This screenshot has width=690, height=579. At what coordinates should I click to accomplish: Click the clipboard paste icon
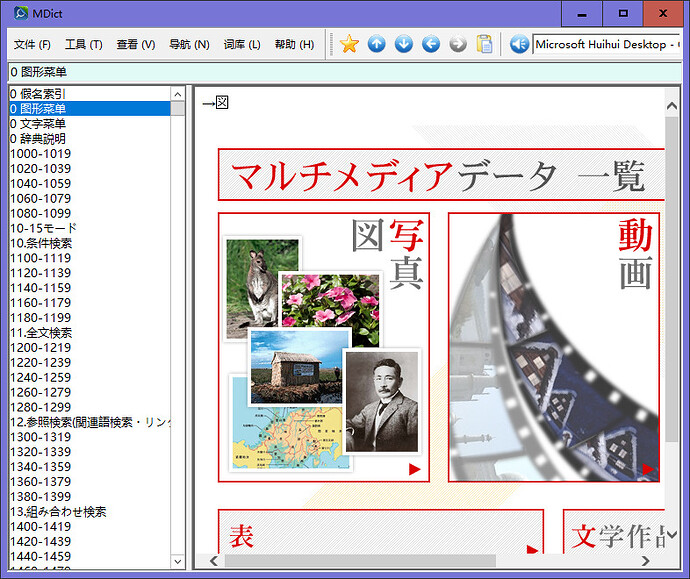pyautogui.click(x=485, y=44)
